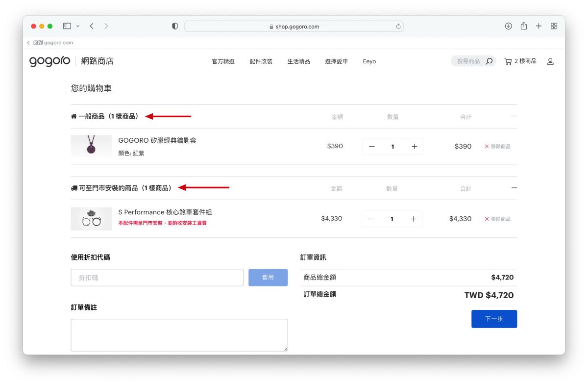Open the sidebar options dropdown arrow

(77, 26)
